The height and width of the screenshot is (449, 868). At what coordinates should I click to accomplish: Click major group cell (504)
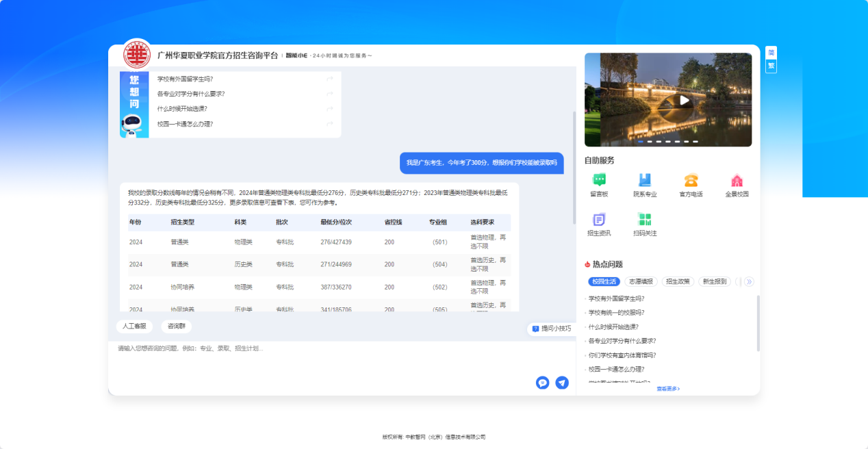440,264
